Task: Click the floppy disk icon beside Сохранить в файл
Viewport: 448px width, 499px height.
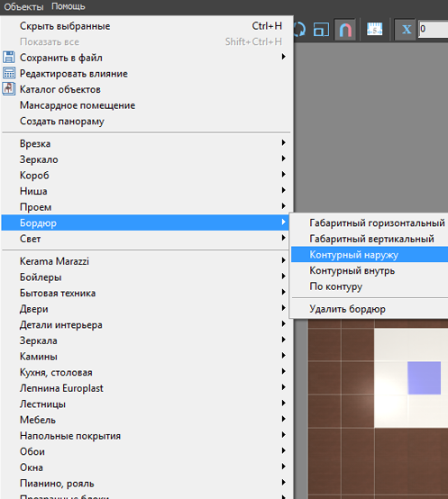Action: coord(9,58)
